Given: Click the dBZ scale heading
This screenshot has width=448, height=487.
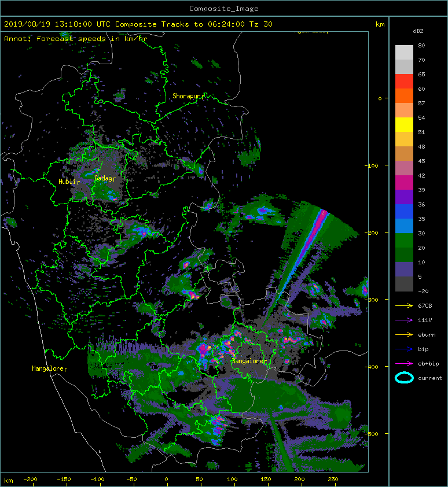Looking at the screenshot, I should (x=418, y=31).
